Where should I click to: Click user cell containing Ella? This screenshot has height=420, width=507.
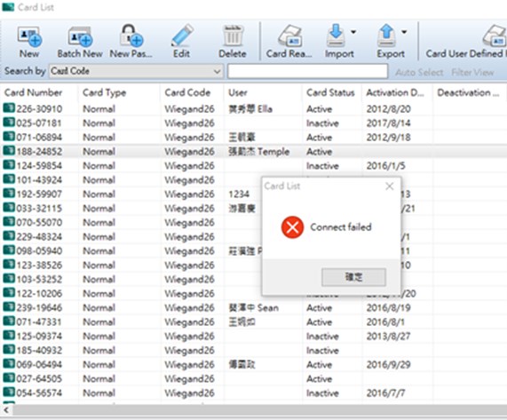point(250,109)
